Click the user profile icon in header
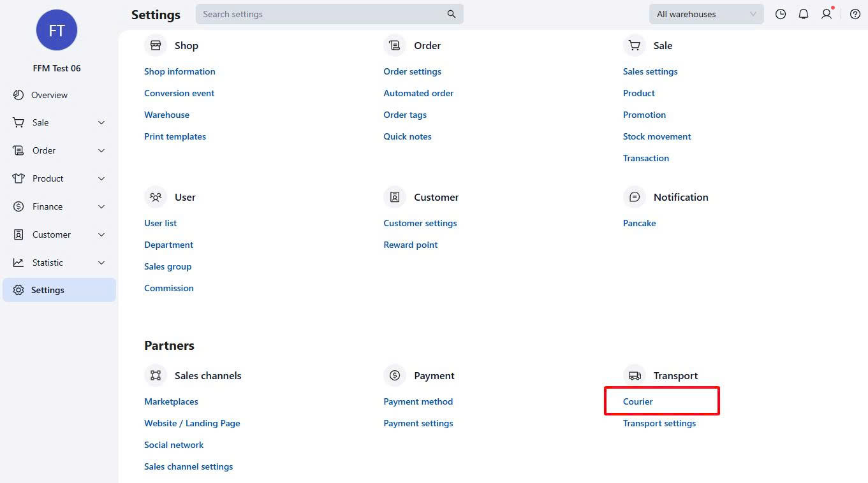Screen dimensions: 868x483 827,14
